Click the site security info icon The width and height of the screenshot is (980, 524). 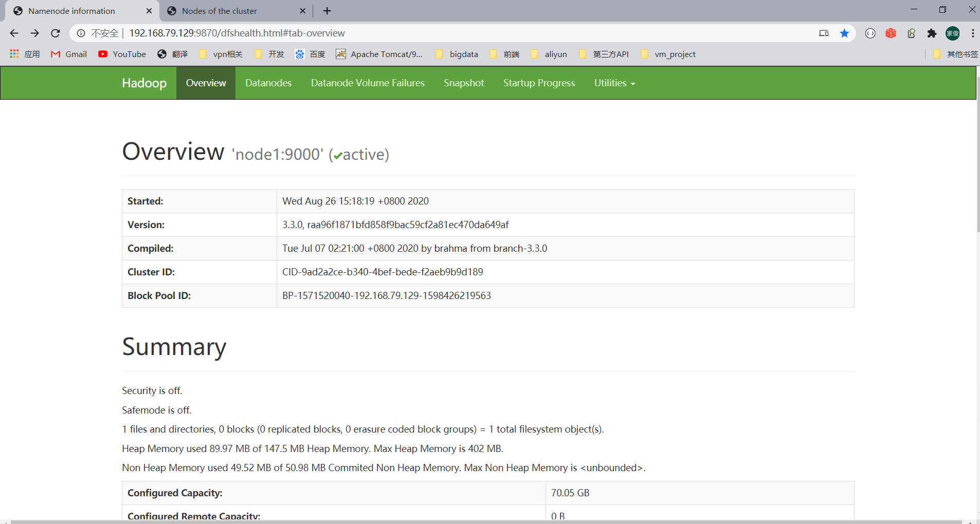[81, 33]
